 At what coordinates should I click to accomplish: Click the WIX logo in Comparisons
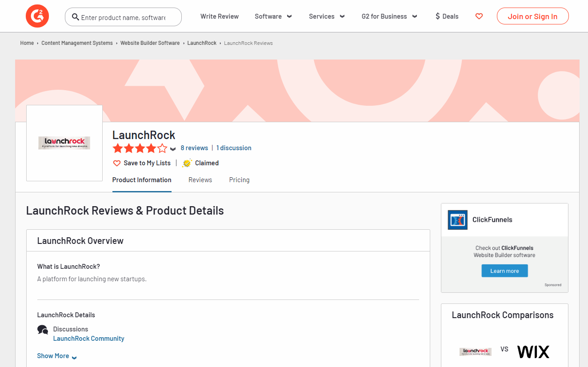533,352
